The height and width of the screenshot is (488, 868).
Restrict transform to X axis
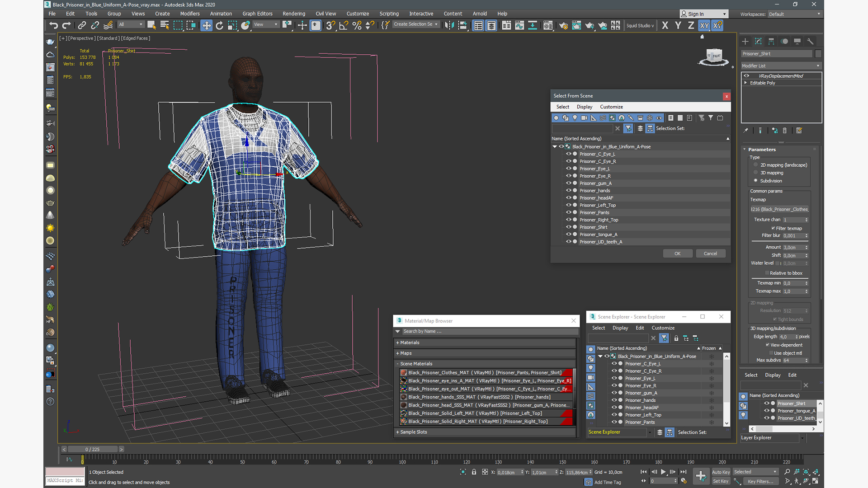pyautogui.click(x=665, y=25)
